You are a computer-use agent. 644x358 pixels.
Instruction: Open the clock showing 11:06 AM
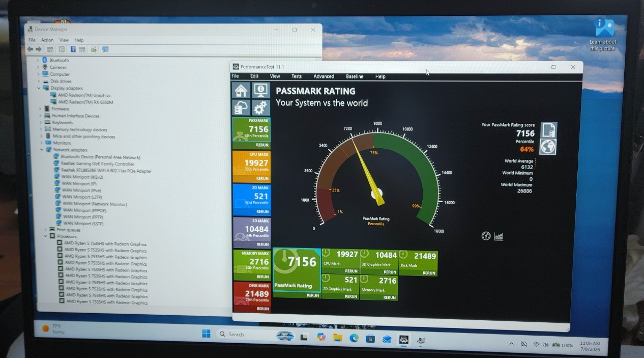tap(590, 346)
